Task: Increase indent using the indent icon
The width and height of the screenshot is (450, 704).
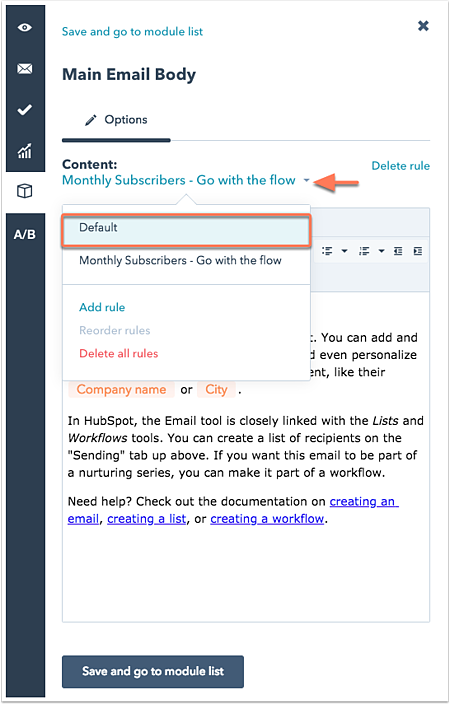Action: pyautogui.click(x=418, y=251)
